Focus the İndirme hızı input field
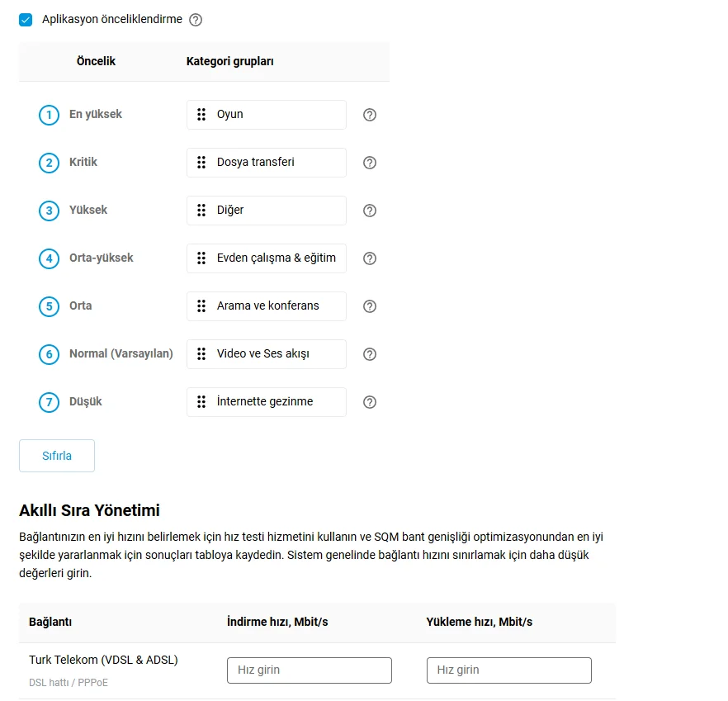The height and width of the screenshot is (701, 728). pos(309,670)
